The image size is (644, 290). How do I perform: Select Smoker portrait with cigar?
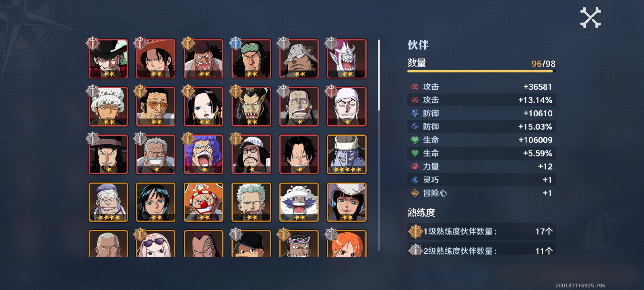click(251, 202)
